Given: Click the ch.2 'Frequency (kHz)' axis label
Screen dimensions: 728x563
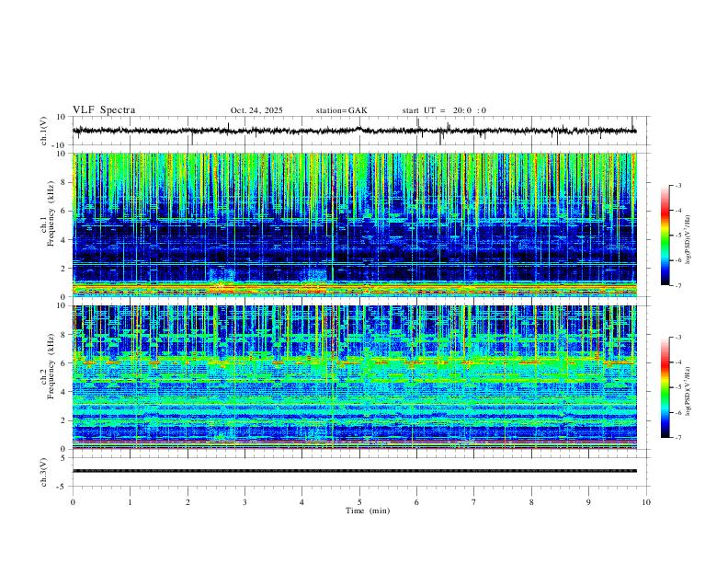Looking at the screenshot, I should tap(51, 366).
